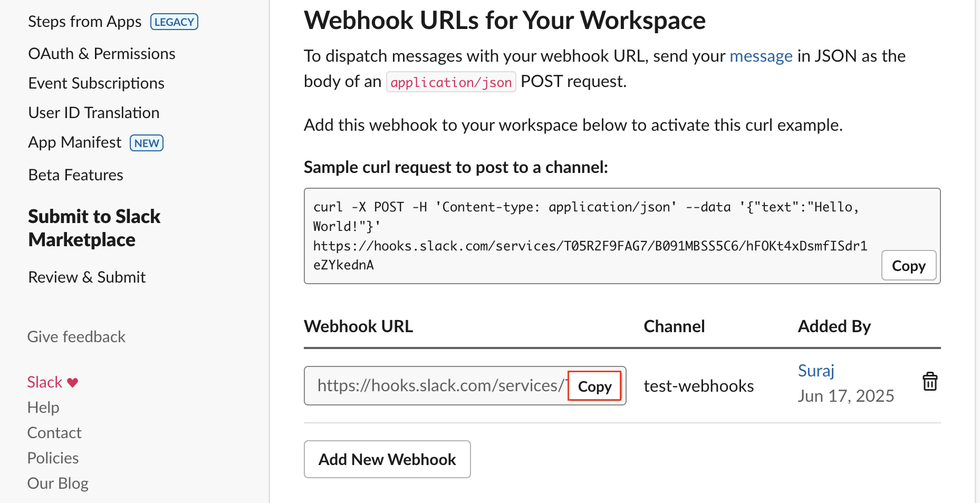Navigate to User ID Translation
The height and width of the screenshot is (503, 980).
[93, 112]
